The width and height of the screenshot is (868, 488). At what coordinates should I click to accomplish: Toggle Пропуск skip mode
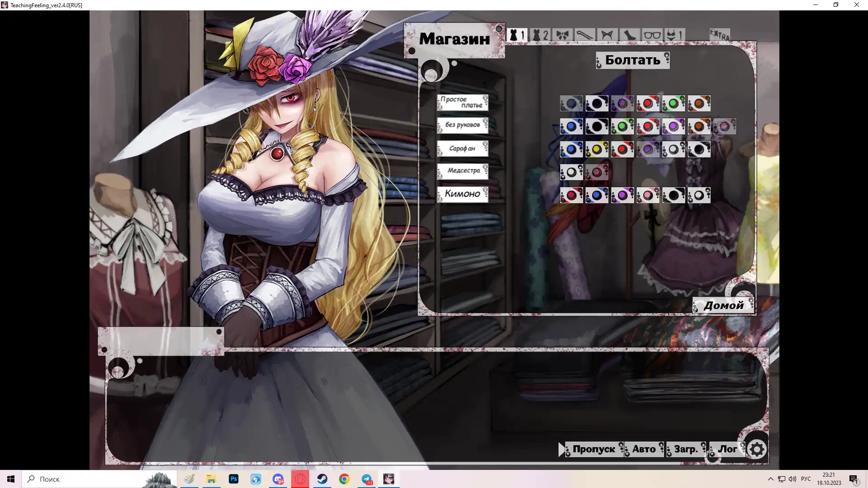(x=593, y=449)
